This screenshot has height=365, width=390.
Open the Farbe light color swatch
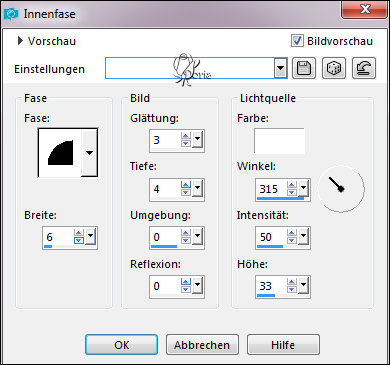coord(279,141)
